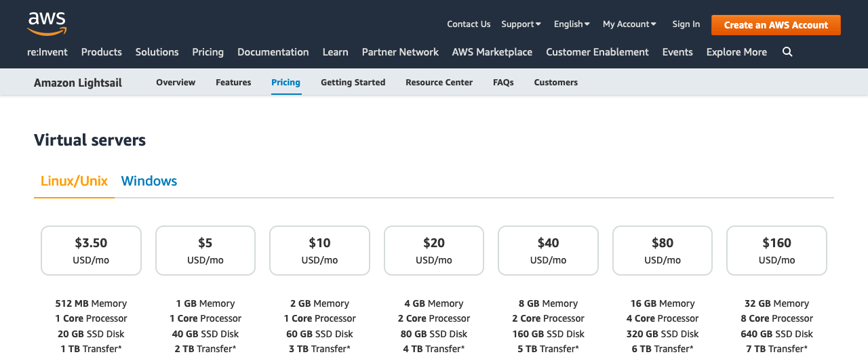Image resolution: width=868 pixels, height=363 pixels.
Task: Click the 20 GB SSD Disk text
Action: pyautogui.click(x=91, y=334)
